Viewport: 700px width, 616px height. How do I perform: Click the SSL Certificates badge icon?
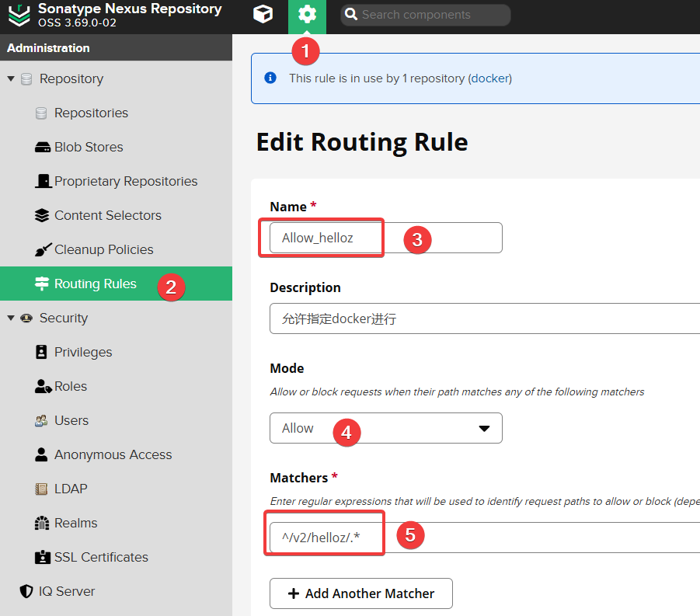pyautogui.click(x=42, y=557)
